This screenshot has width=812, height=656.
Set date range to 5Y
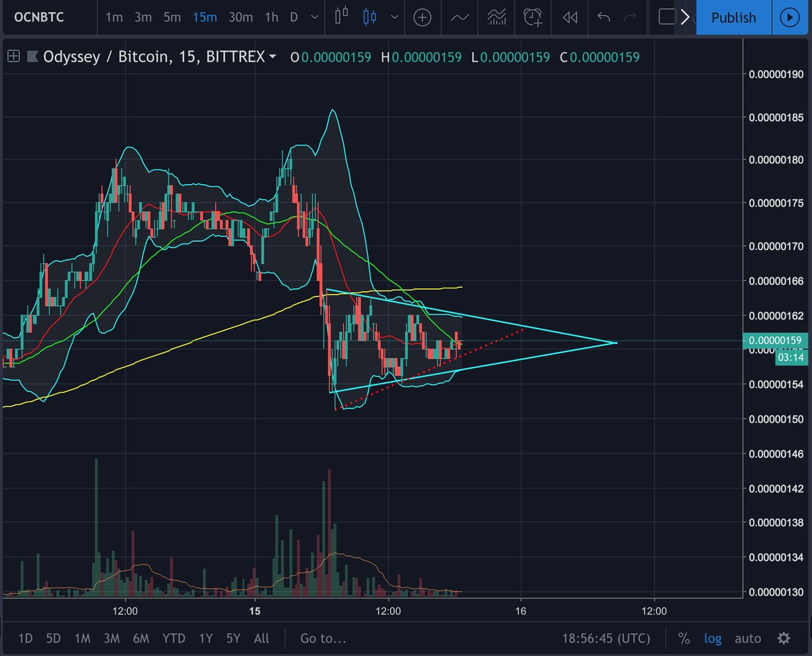[233, 638]
